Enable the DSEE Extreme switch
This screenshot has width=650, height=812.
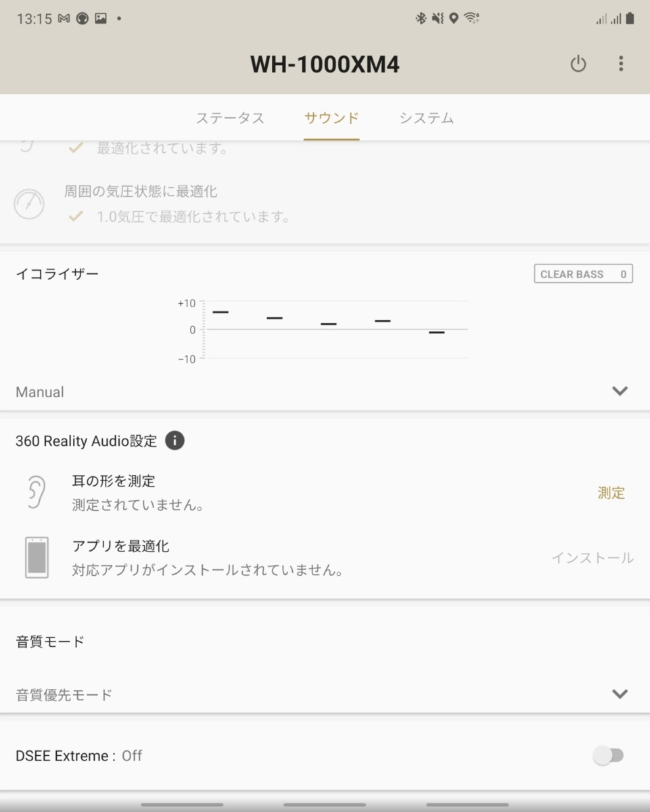tap(608, 755)
